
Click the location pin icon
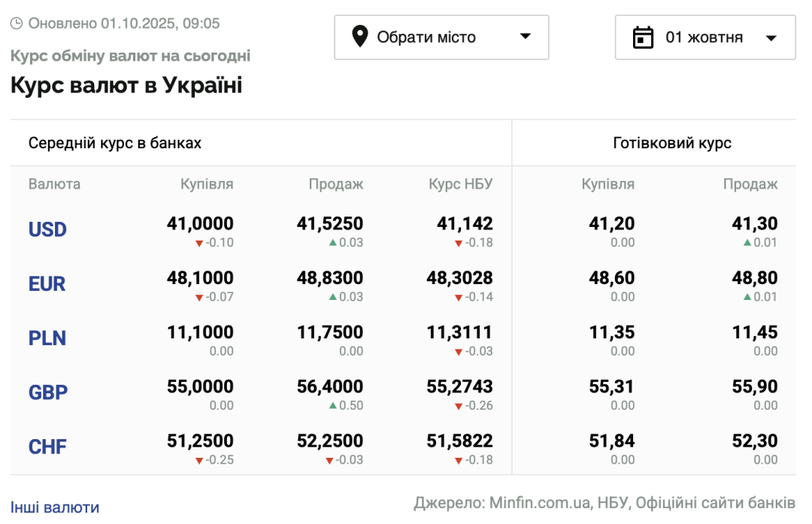click(360, 36)
